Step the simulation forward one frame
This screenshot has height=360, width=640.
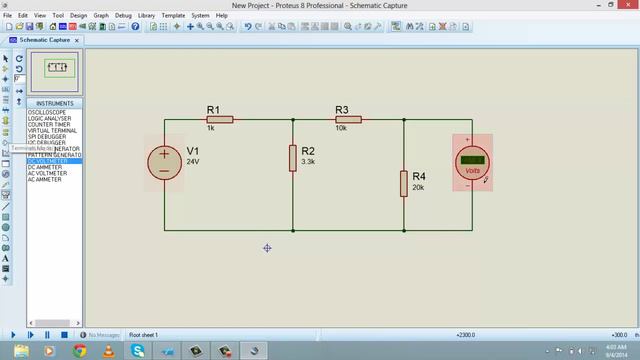tap(30, 335)
